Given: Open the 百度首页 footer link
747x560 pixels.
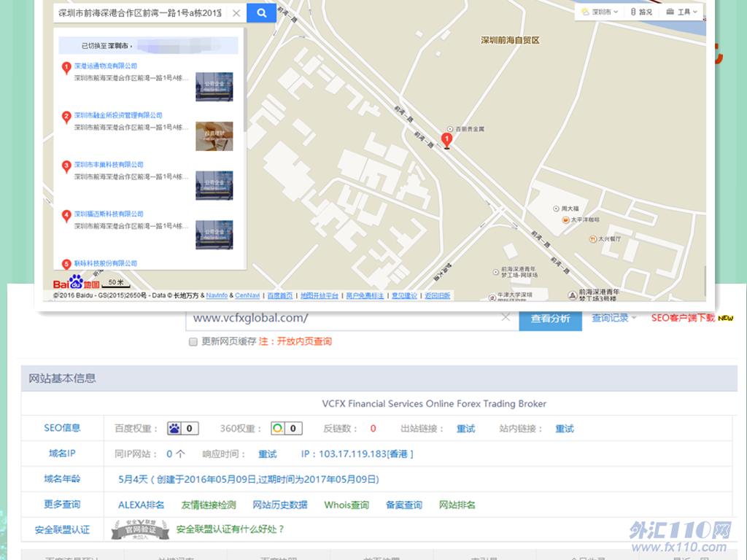Looking at the screenshot, I should [x=279, y=296].
